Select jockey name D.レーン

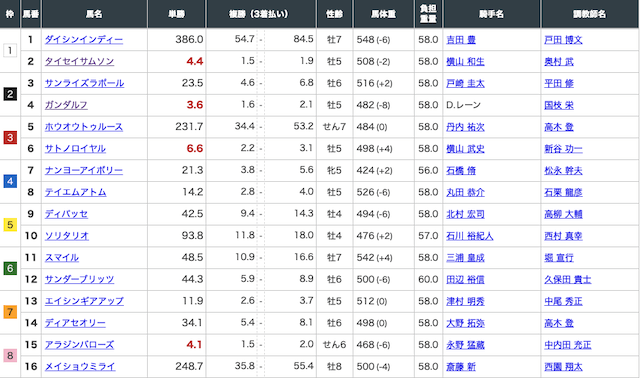(463, 105)
